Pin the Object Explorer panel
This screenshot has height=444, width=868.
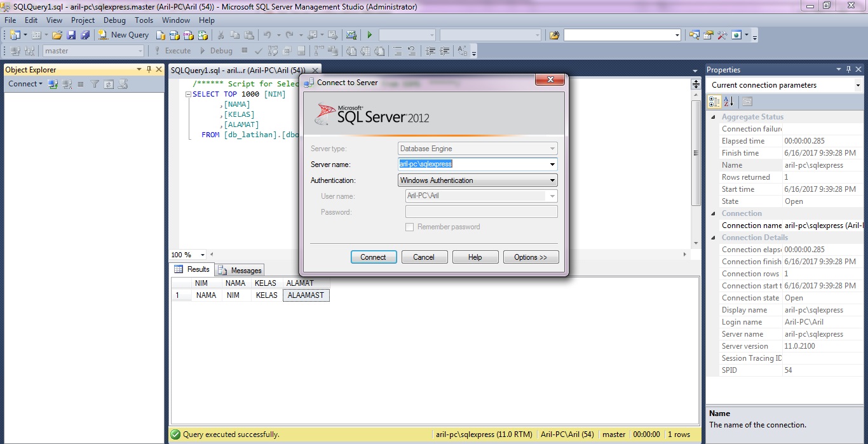(149, 70)
